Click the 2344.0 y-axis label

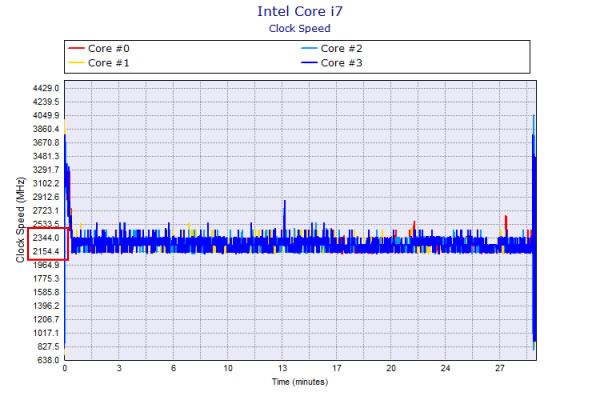46,238
